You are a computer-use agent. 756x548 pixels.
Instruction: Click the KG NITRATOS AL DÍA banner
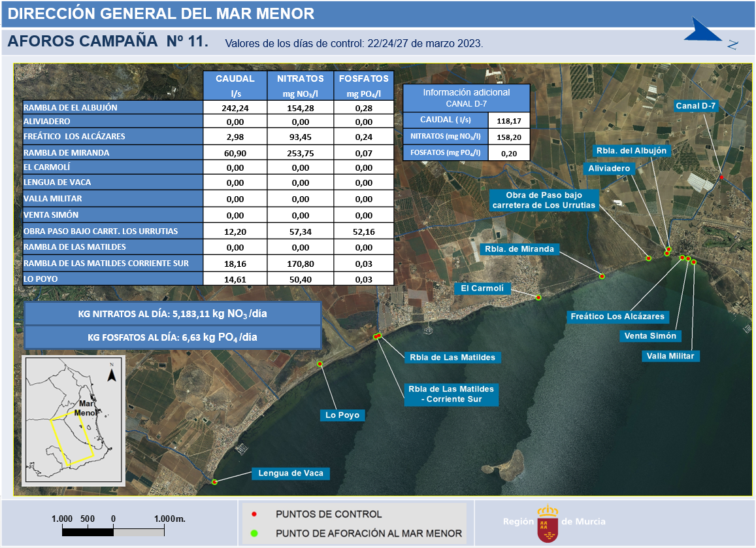click(173, 314)
